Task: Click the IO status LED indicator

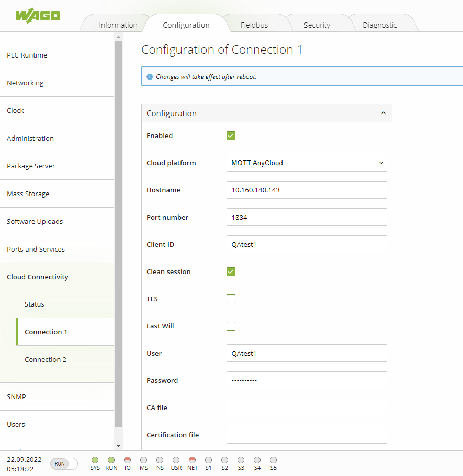Action: pos(127,460)
